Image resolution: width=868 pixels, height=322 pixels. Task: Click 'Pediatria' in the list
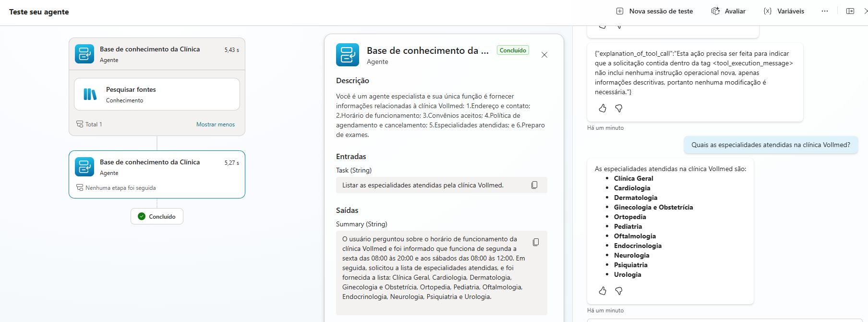click(x=628, y=226)
